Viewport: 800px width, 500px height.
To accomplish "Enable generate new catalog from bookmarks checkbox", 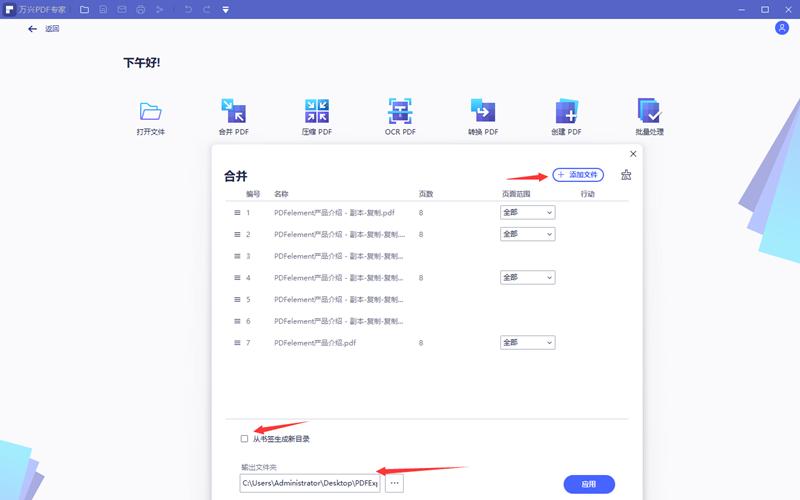I will [x=244, y=439].
